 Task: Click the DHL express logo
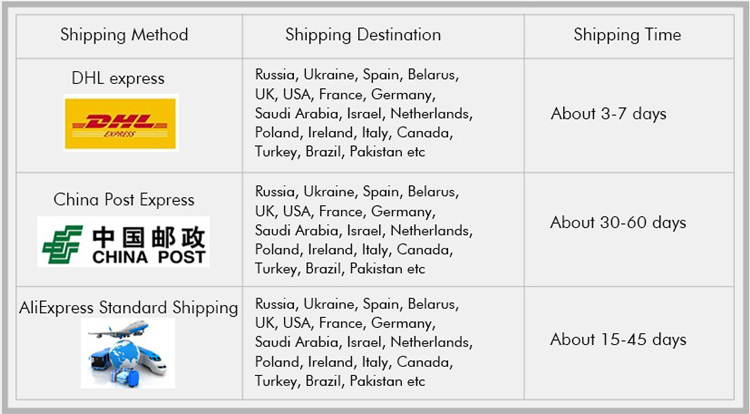(x=120, y=123)
